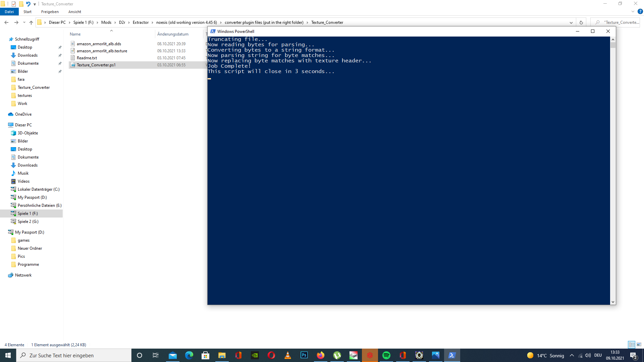Open recent locations dropdown arrow
Image resolution: width=644 pixels, height=362 pixels.
click(24, 22)
